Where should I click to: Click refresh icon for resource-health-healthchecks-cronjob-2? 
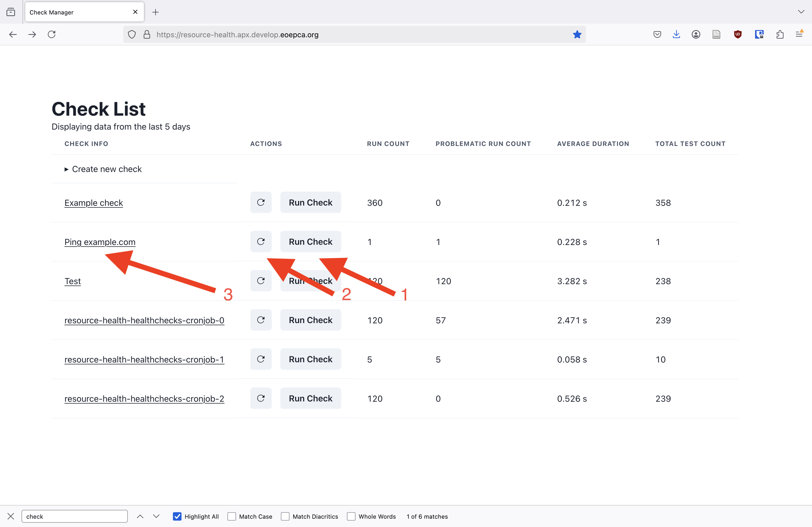coord(261,398)
